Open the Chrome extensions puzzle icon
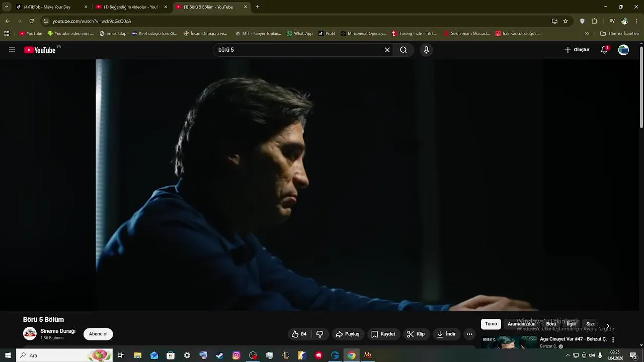The height and width of the screenshot is (362, 644). [x=595, y=21]
